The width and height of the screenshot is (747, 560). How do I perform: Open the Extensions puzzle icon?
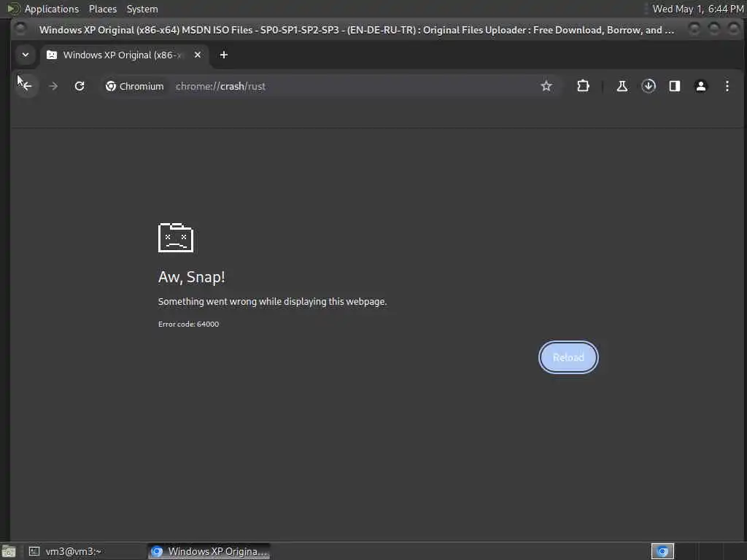click(583, 86)
